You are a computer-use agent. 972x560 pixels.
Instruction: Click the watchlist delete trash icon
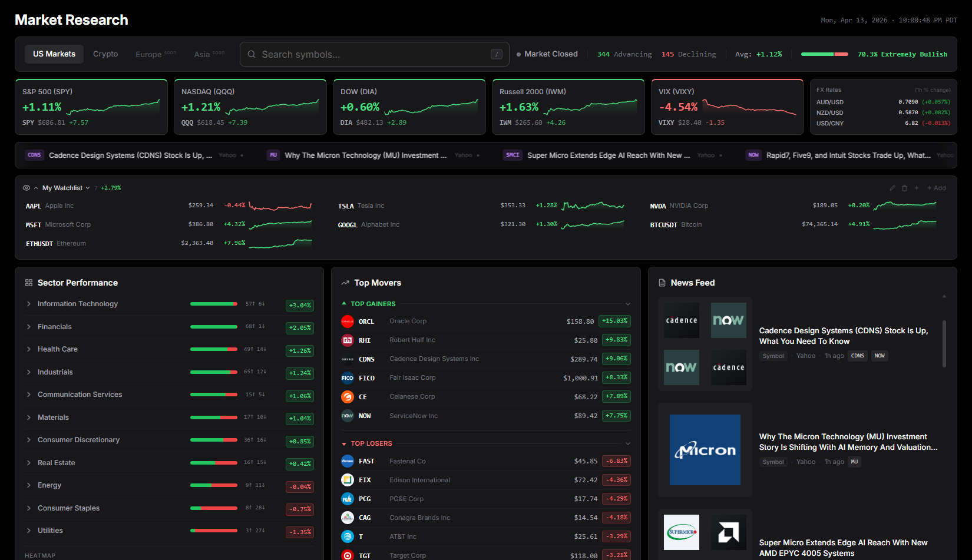pyautogui.click(x=905, y=188)
